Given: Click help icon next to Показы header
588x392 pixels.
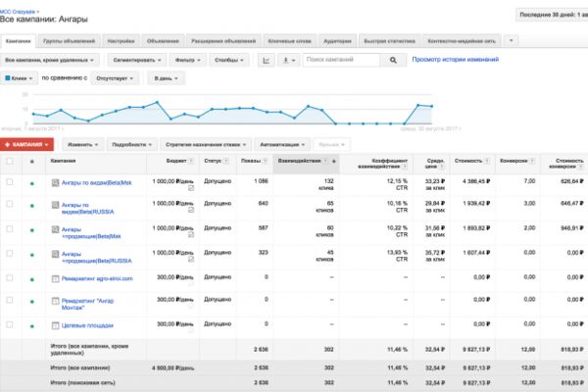Looking at the screenshot, I should (265, 161).
